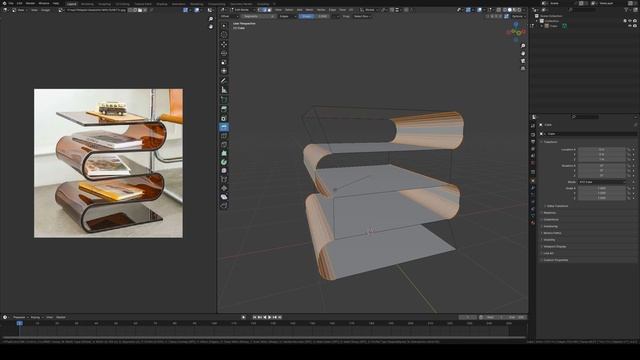Open the Edit Mode dropdown
This screenshot has height=360, width=640.
[242, 10]
